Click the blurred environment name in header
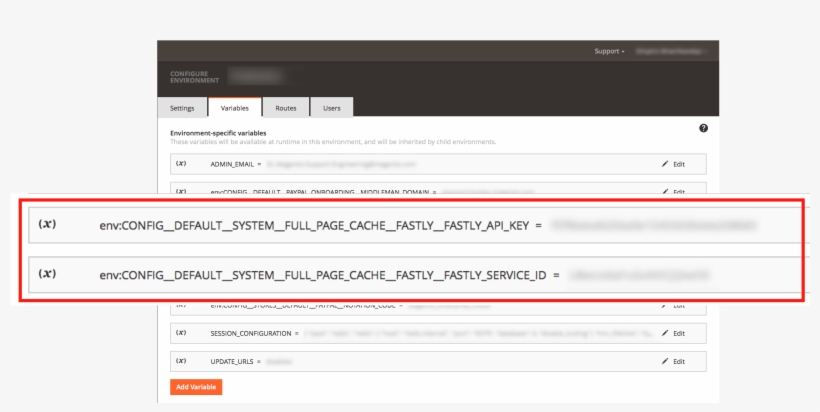 point(256,77)
